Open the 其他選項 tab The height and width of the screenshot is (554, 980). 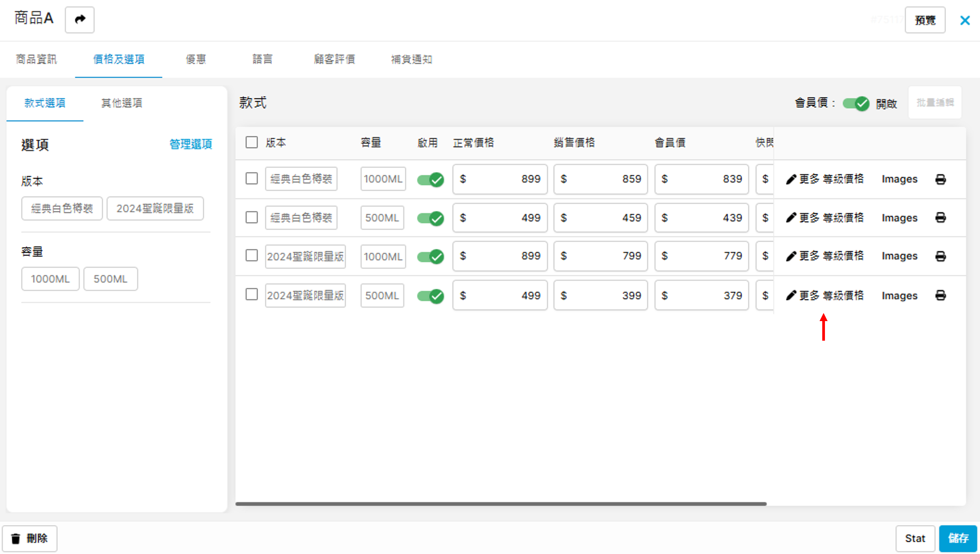[121, 103]
